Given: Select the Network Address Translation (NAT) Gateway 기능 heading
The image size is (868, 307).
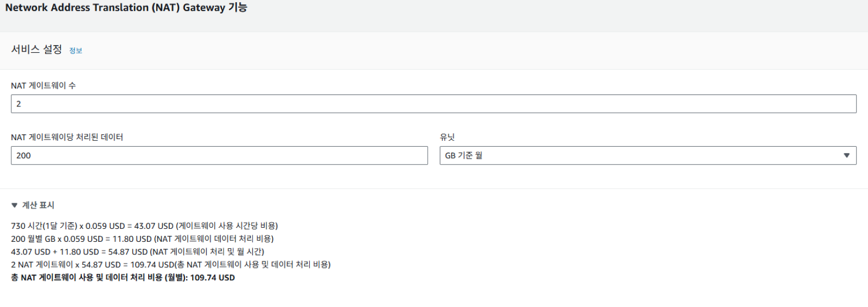Looking at the screenshot, I should click(126, 8).
